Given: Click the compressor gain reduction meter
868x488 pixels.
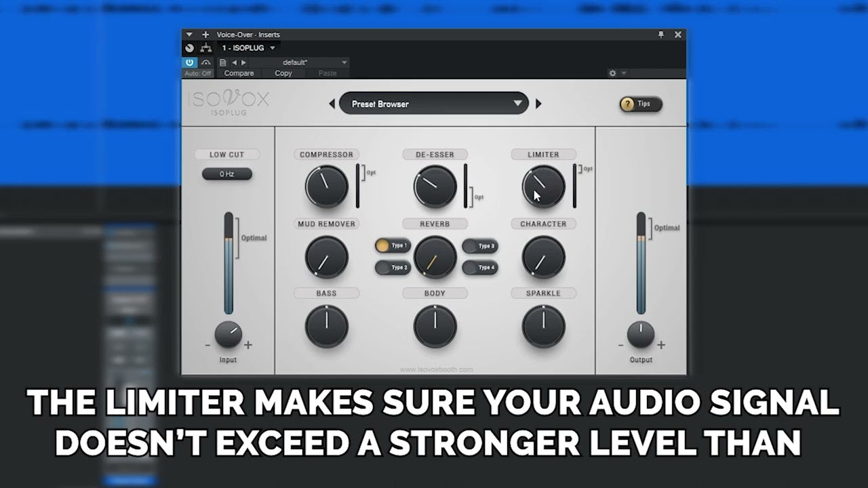Looking at the screenshot, I should (358, 186).
